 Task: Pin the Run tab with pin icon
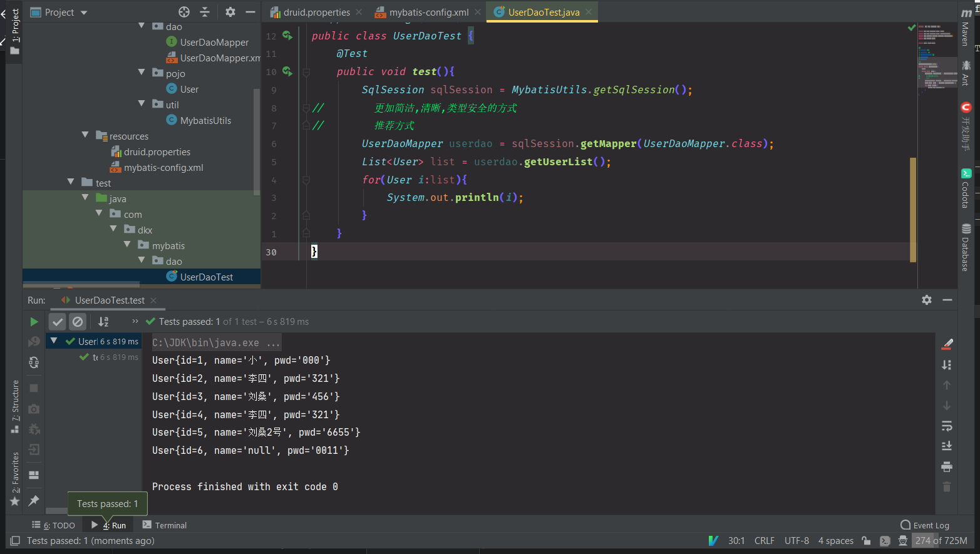[34, 500]
